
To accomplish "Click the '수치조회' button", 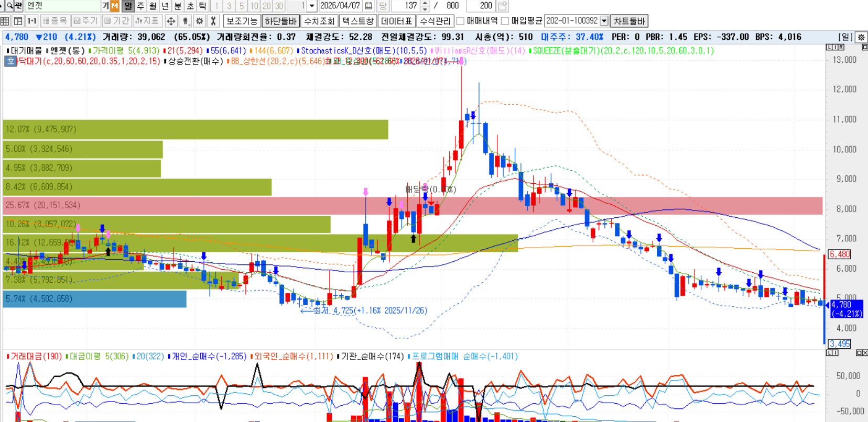I will [x=319, y=21].
